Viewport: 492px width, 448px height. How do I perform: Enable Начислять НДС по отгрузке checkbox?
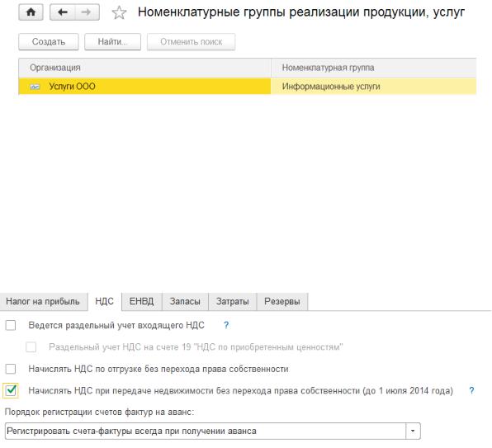[11, 369]
